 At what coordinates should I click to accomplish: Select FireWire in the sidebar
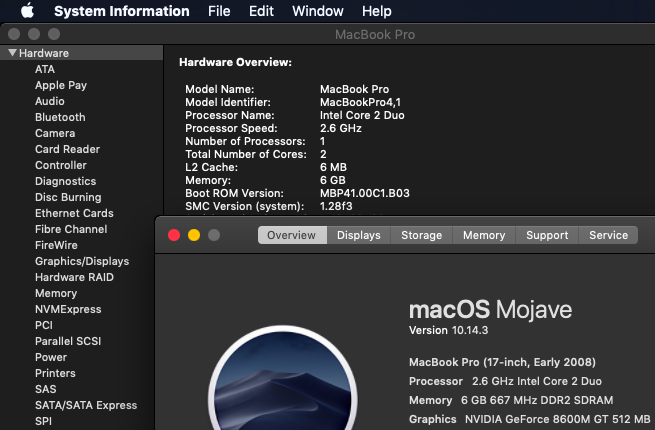pos(56,245)
